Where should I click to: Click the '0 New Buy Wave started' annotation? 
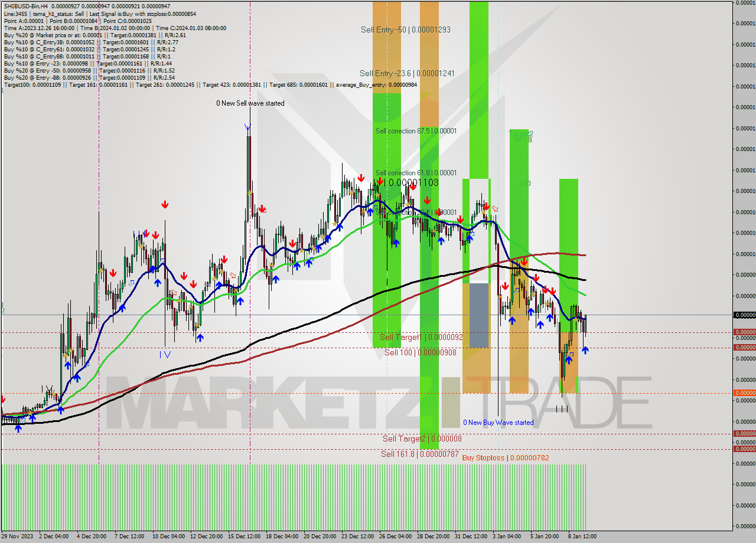click(x=498, y=423)
